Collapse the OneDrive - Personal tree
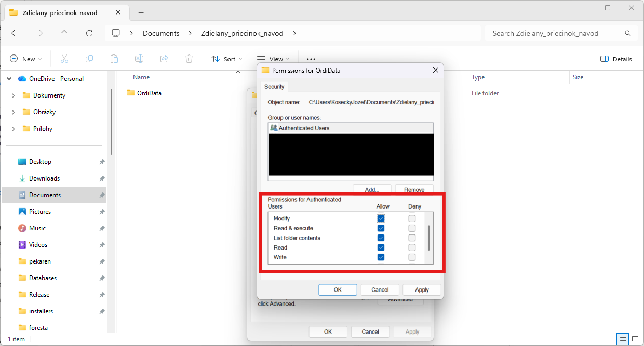The height and width of the screenshot is (346, 644). click(9, 79)
